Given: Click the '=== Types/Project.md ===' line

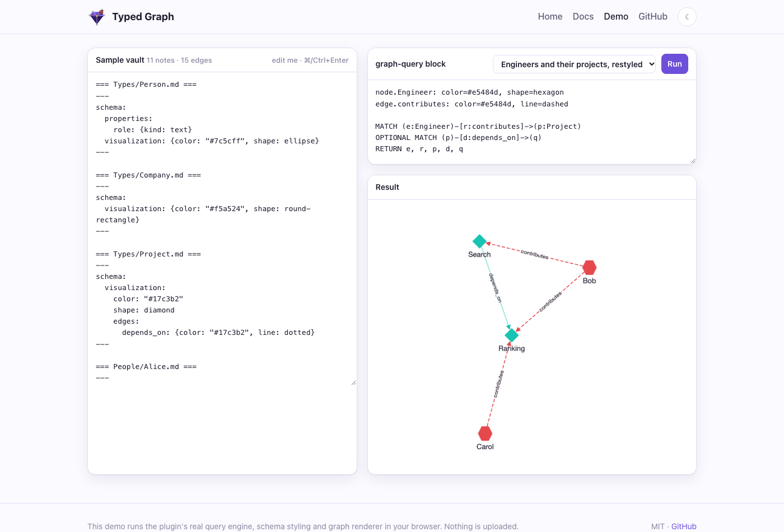Looking at the screenshot, I should tap(148, 254).
